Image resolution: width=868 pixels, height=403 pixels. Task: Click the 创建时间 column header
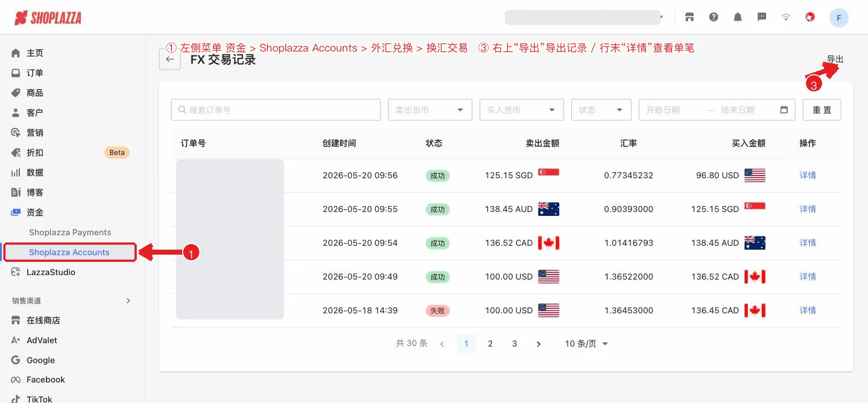(339, 143)
